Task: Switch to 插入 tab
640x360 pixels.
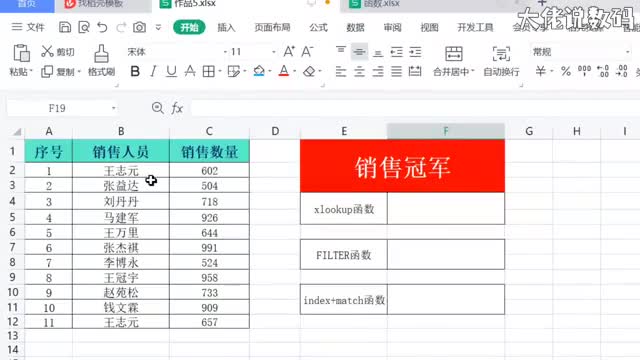Action: point(226,27)
